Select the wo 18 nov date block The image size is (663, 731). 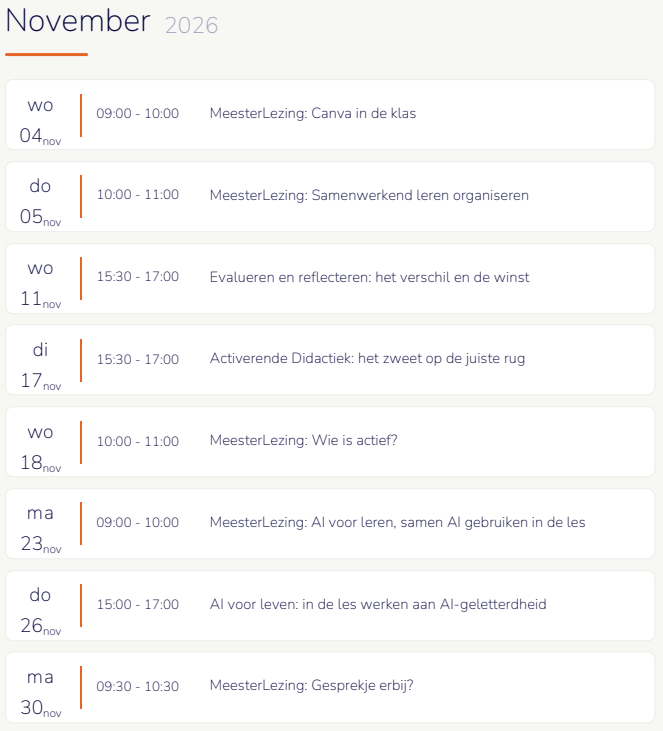[40, 447]
